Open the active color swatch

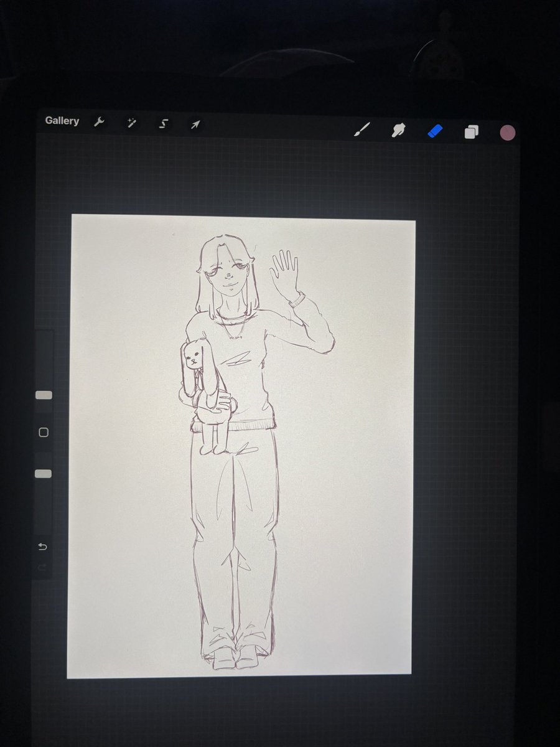(x=508, y=133)
